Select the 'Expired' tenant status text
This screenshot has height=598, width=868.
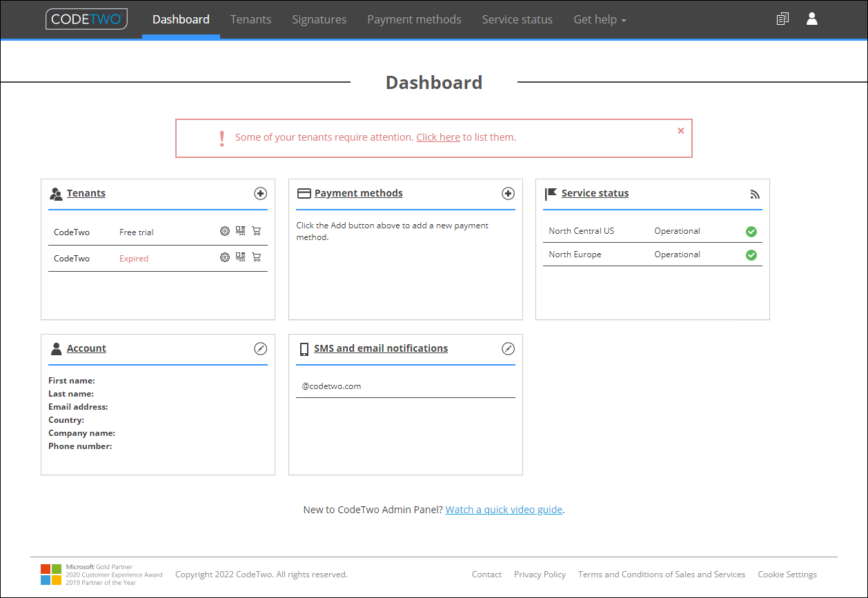click(x=134, y=259)
